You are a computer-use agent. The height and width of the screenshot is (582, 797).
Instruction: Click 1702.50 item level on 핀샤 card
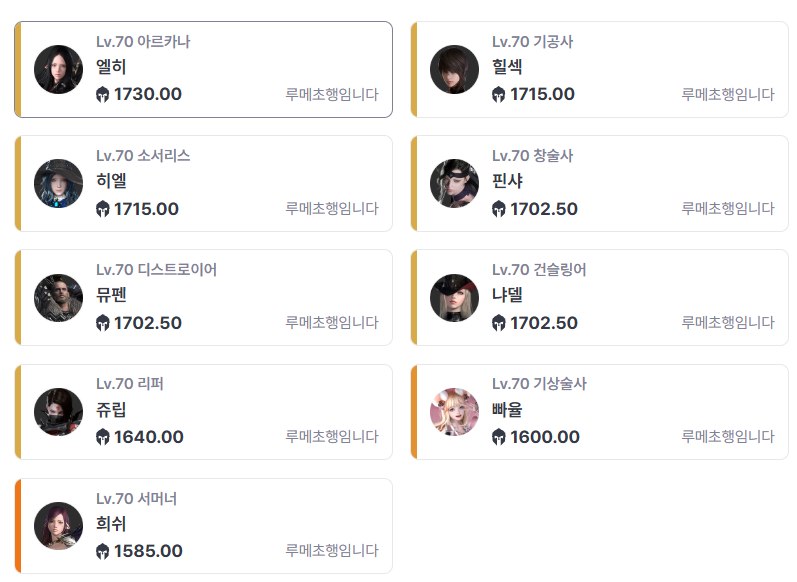pyautogui.click(x=544, y=209)
